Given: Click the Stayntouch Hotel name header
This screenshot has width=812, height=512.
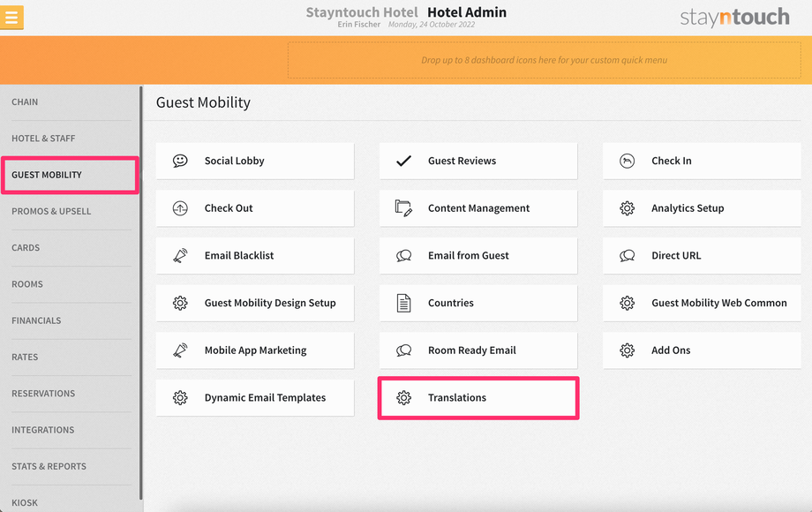Looking at the screenshot, I should tap(362, 11).
